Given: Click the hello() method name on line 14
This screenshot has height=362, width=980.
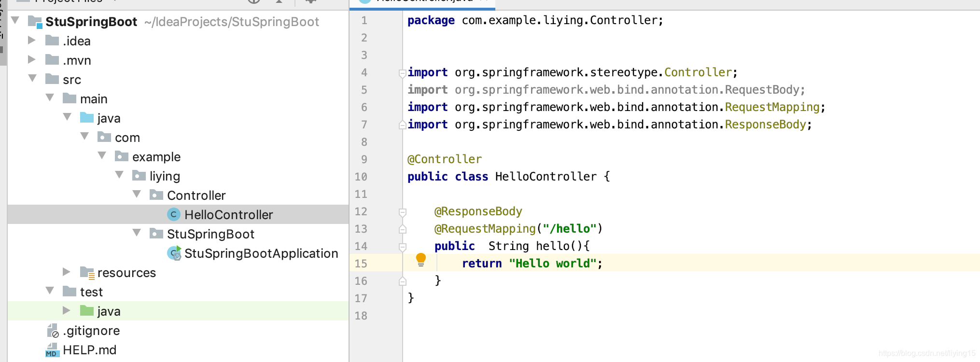Looking at the screenshot, I should pos(553,246).
